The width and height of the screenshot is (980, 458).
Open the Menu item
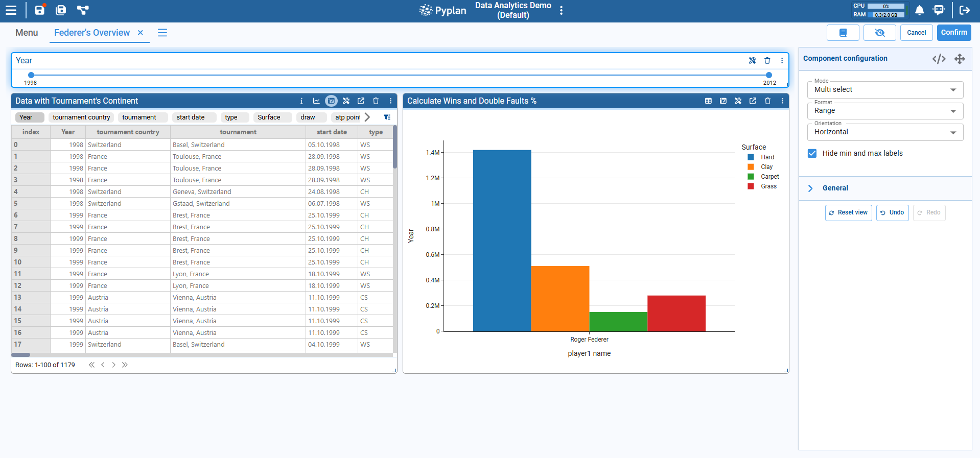pyautogui.click(x=27, y=33)
